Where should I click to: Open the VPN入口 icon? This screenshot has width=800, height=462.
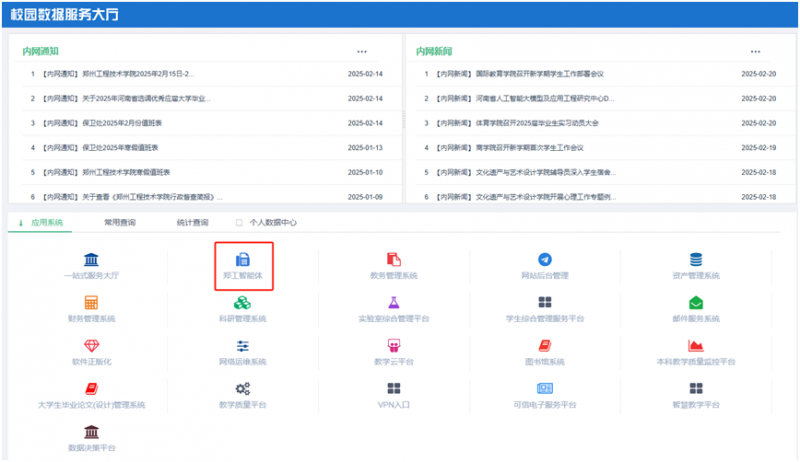click(393, 389)
